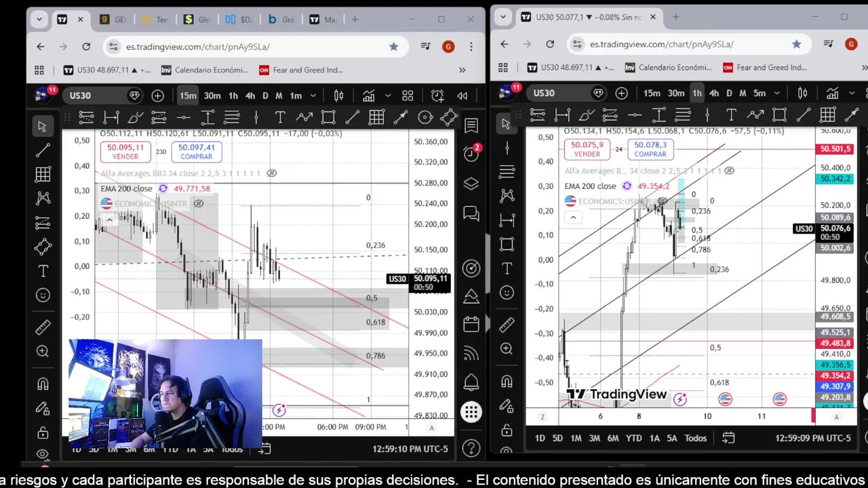Select rectangle tool in left floating drawing toolbar
868x488 pixels.
(328, 117)
